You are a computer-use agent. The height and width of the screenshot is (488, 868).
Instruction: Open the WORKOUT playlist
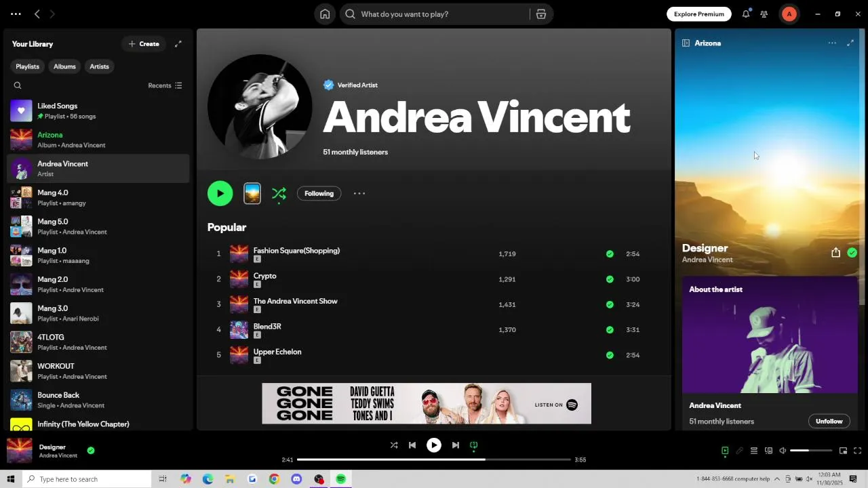click(98, 371)
